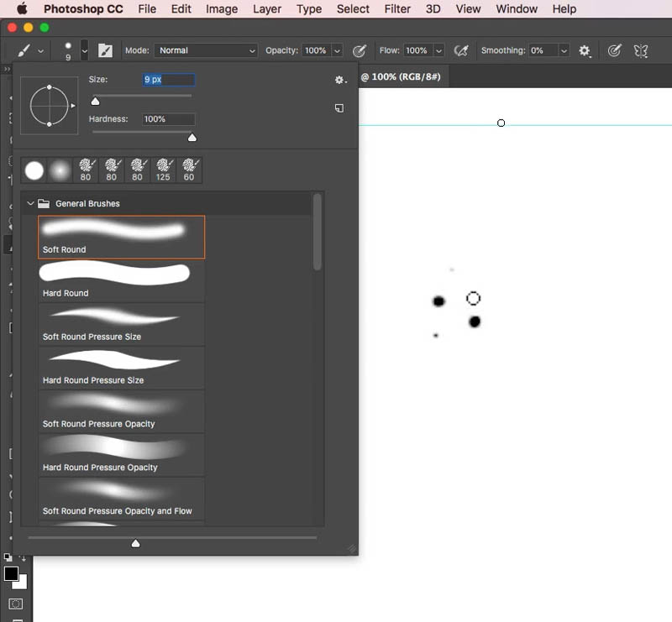Viewport: 672px width, 622px height.
Task: Toggle pressure for Opacity button
Action: (360, 50)
